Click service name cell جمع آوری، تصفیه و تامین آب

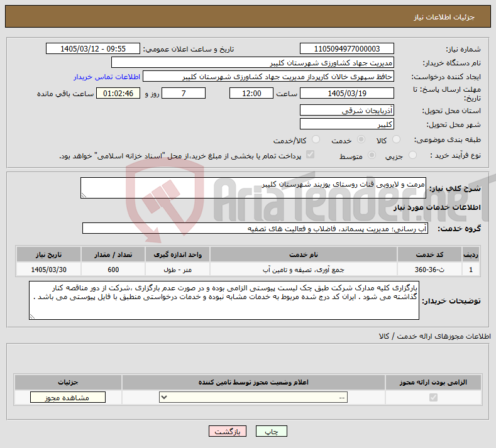[304, 270]
